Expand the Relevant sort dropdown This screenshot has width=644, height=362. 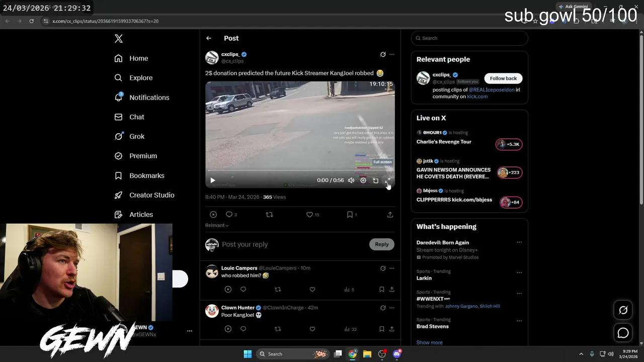tap(217, 225)
